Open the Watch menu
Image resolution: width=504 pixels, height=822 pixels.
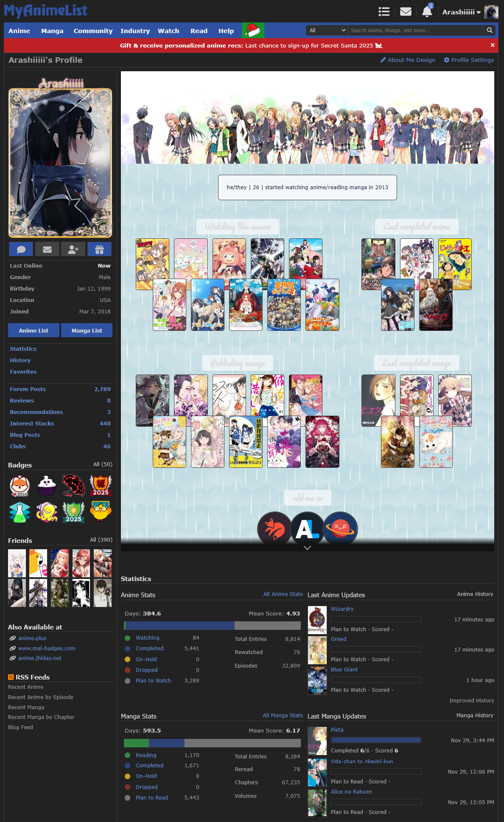coord(168,31)
